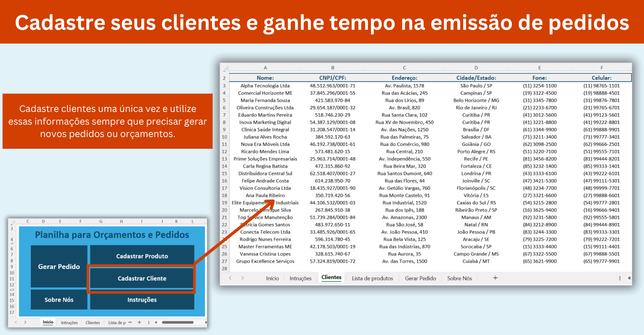Click scroll-left arrow in large spreadsheet
The width and height of the screenshot is (644, 335).
[629, 278]
